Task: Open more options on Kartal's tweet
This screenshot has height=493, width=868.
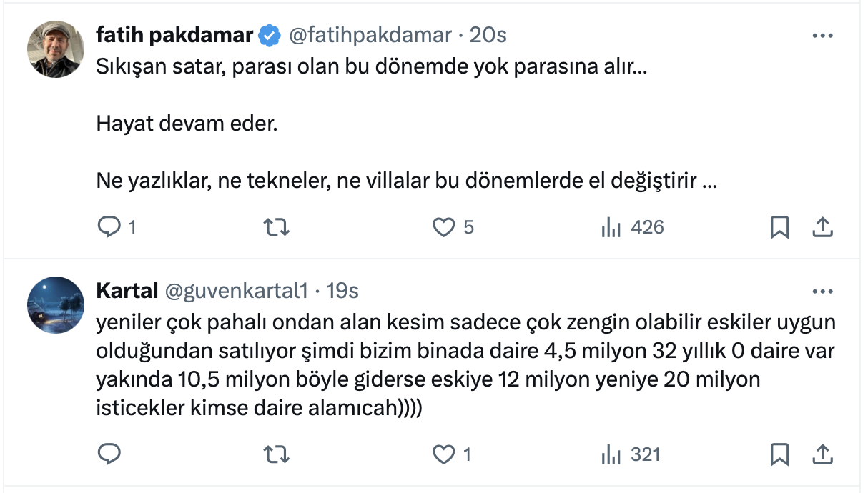Action: coord(823,291)
